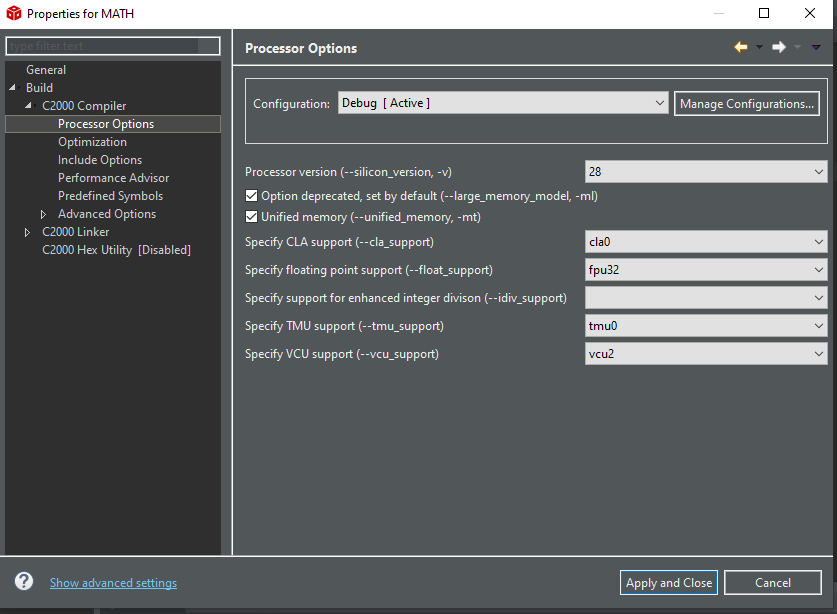Screen dimensions: 837x614
Task: Toggle the large_memory_model deprecated option checkbox
Action: tap(251, 196)
